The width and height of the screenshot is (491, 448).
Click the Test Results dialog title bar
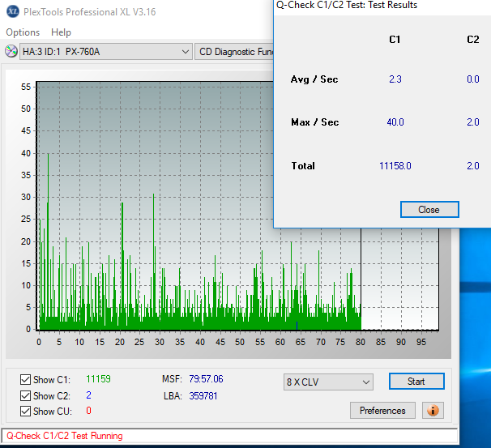click(382, 6)
